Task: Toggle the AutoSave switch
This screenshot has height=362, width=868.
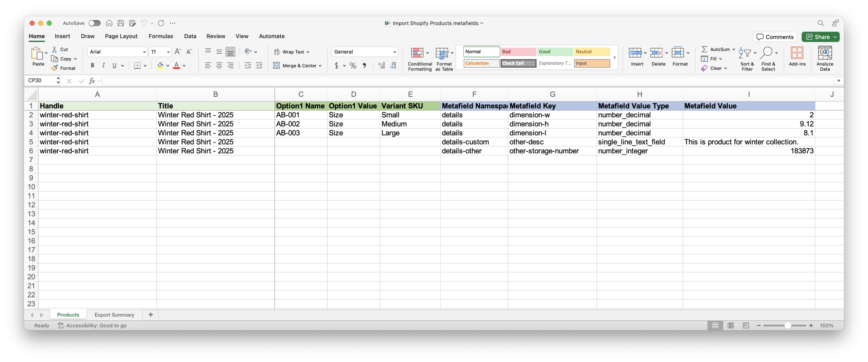Action: tap(95, 23)
